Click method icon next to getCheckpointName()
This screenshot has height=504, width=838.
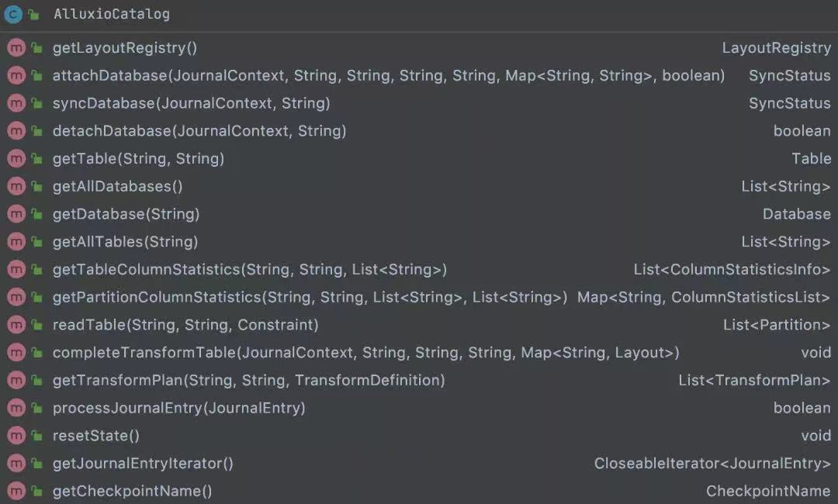tap(16, 491)
